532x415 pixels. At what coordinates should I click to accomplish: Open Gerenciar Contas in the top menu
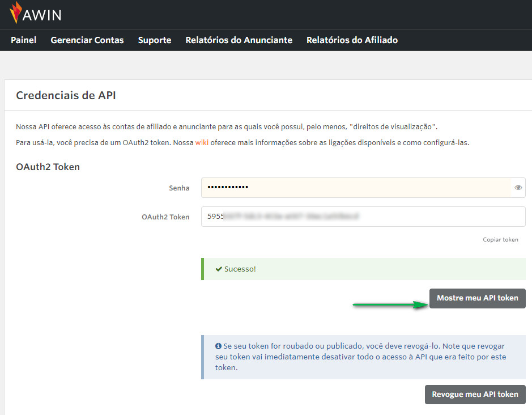point(87,40)
